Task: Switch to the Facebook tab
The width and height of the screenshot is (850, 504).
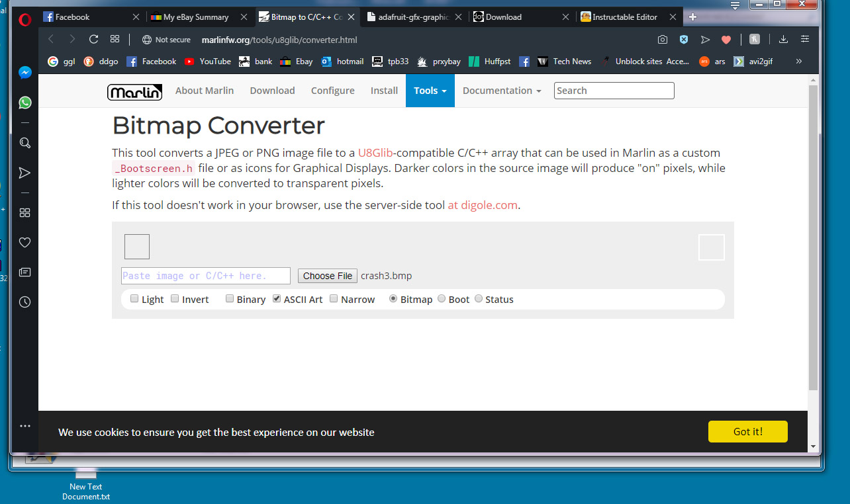Action: 92,17
